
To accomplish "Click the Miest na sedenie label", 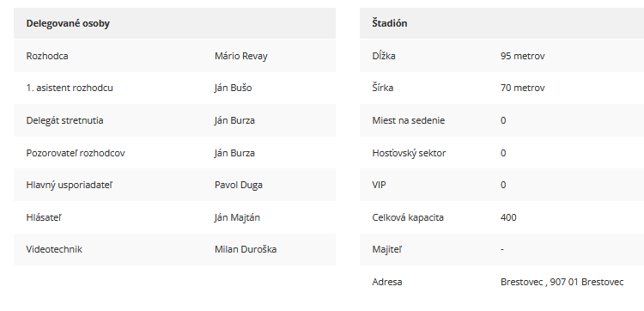I will [408, 120].
